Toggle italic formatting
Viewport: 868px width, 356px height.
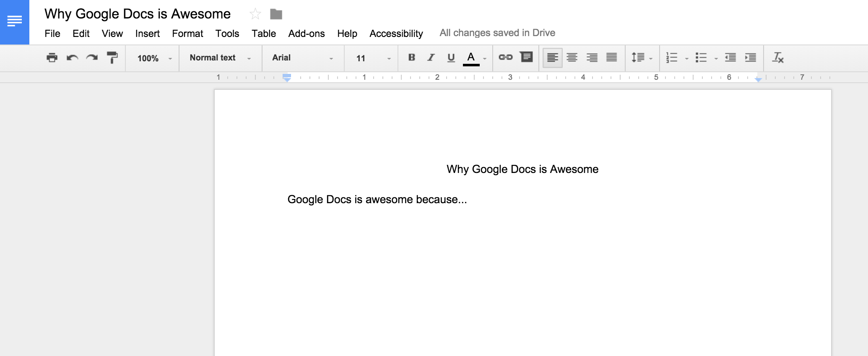point(431,58)
